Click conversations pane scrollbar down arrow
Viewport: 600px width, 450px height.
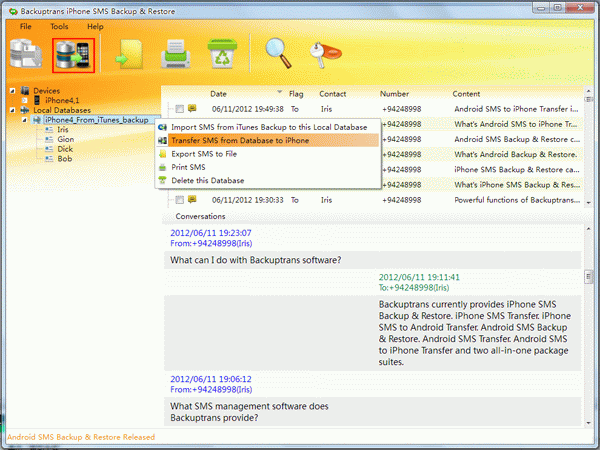(589, 423)
